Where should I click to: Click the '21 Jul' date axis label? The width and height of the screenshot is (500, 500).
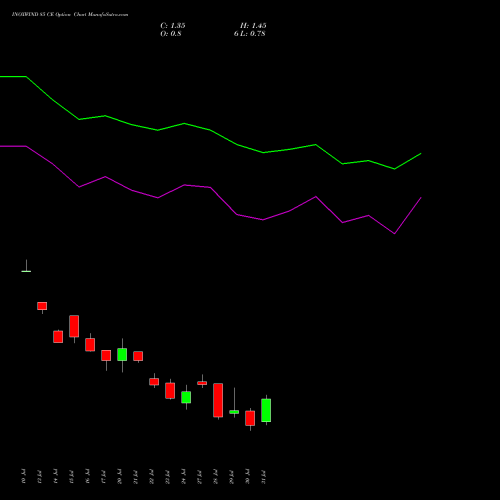(136, 477)
